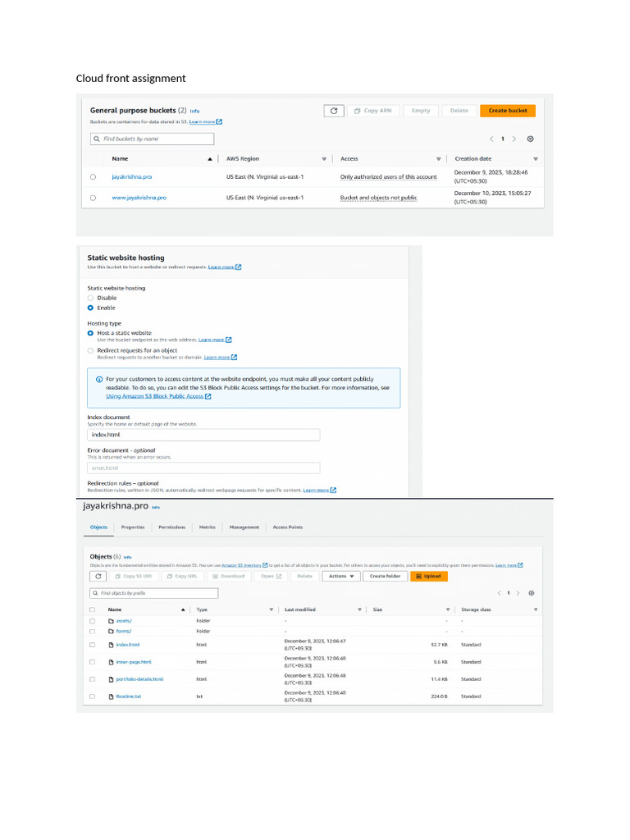Open the jayakrishna.pro bucket link

(132, 177)
